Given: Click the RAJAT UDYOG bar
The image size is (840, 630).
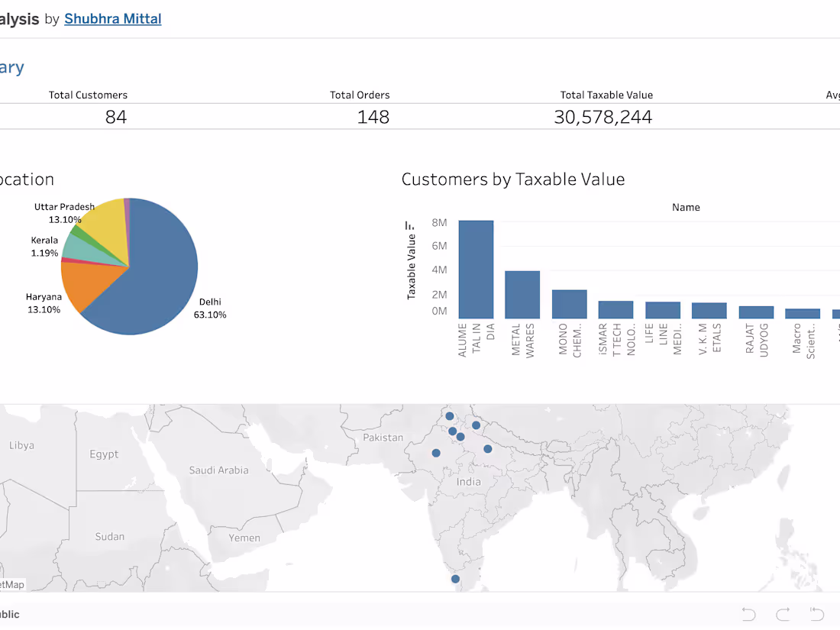Looking at the screenshot, I should 756,312.
